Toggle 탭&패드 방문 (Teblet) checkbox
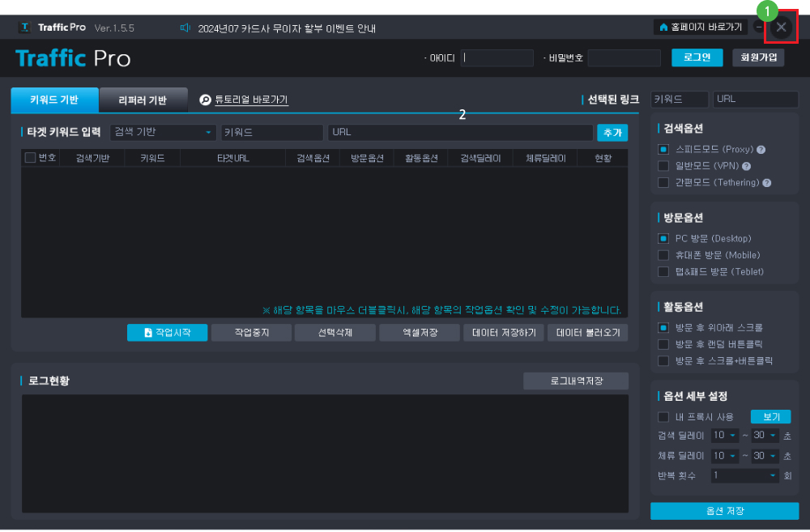This screenshot has width=810, height=532. [x=663, y=272]
